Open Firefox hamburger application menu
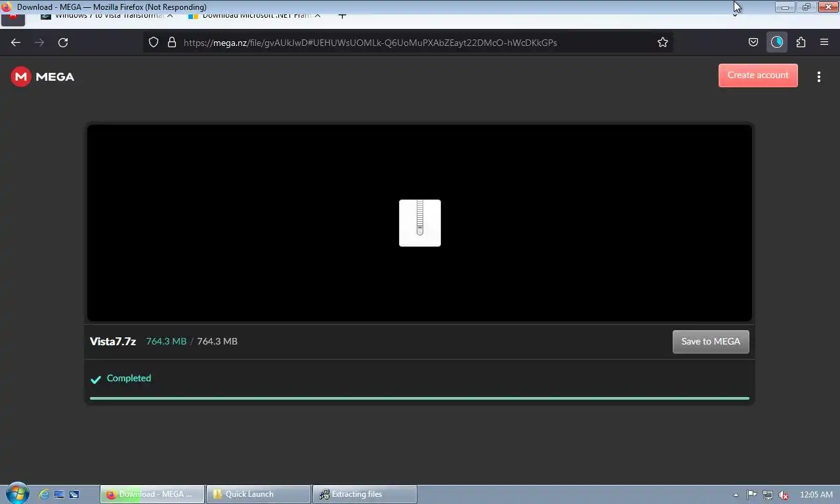This screenshot has height=504, width=840. click(824, 43)
